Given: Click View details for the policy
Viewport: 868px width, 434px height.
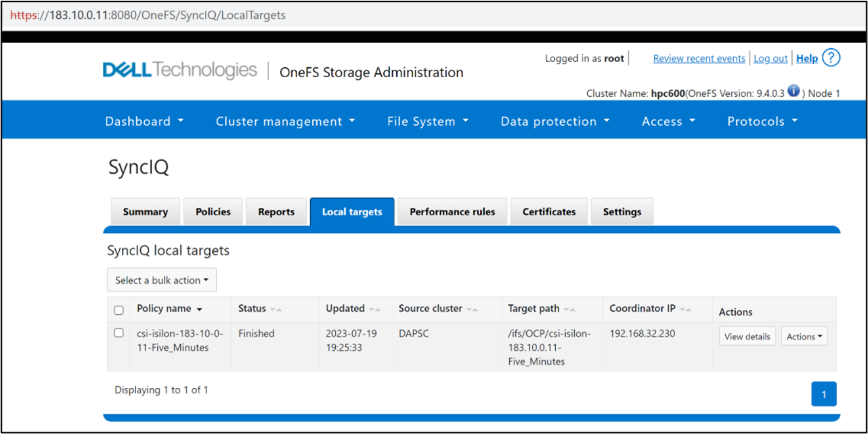Looking at the screenshot, I should [x=747, y=337].
